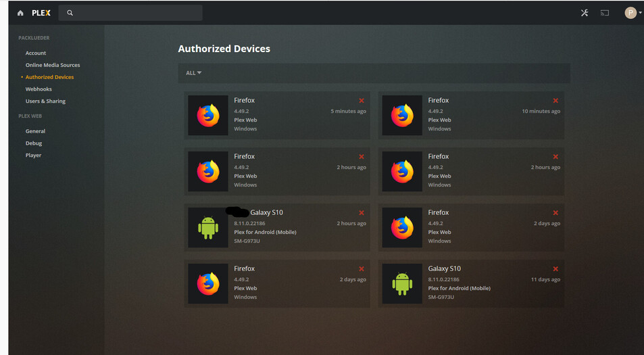This screenshot has width=644, height=355.
Task: Click the '10 minutes ago' timestamp
Action: [541, 112]
